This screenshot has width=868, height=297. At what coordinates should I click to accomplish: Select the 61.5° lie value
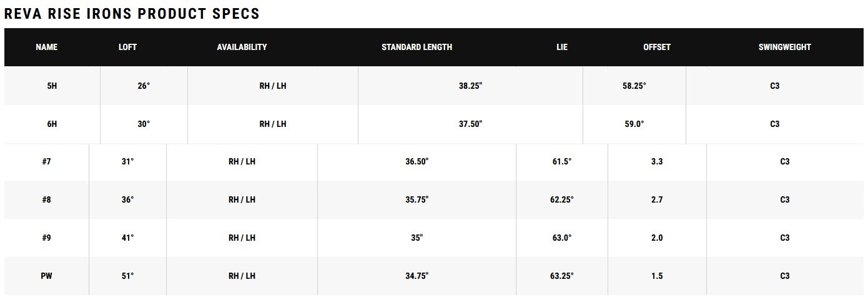[x=561, y=161]
